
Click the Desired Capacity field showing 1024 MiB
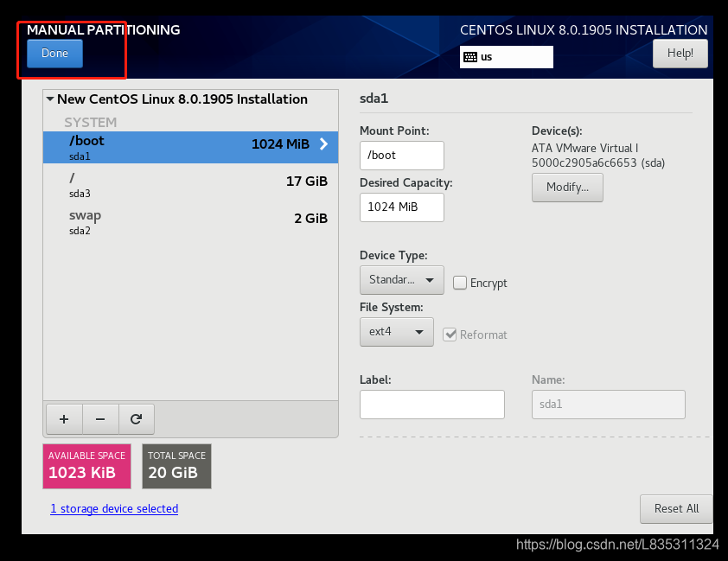pos(401,207)
